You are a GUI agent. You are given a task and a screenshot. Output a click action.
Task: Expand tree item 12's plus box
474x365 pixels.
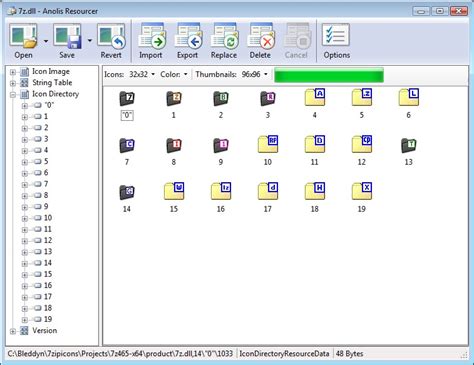tap(24, 241)
